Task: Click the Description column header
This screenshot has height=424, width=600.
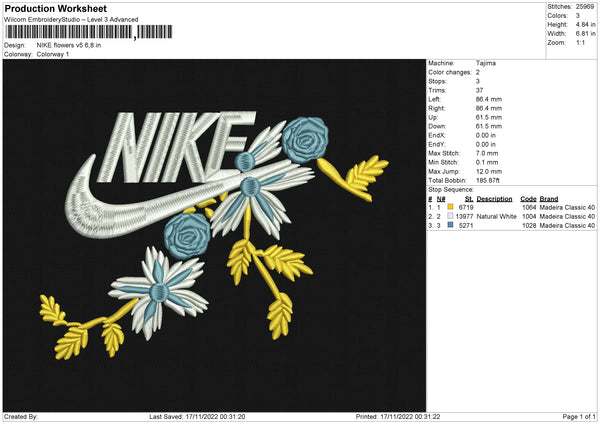Action: click(494, 199)
